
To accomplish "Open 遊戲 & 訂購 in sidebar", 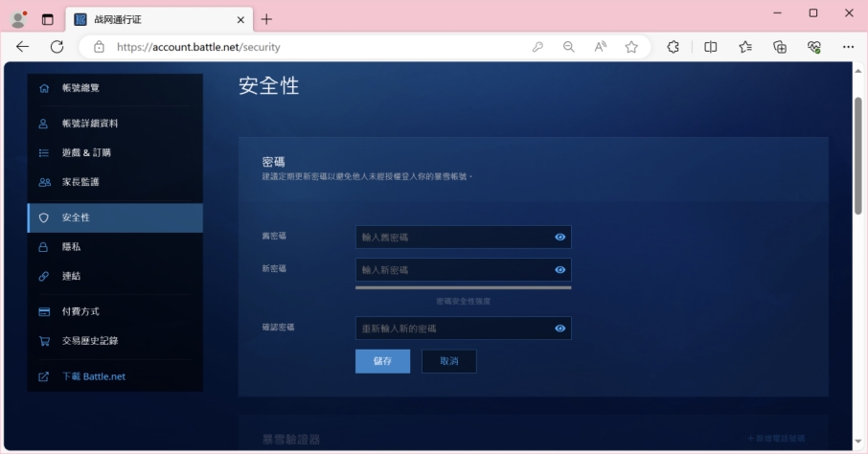I will 115,153.
